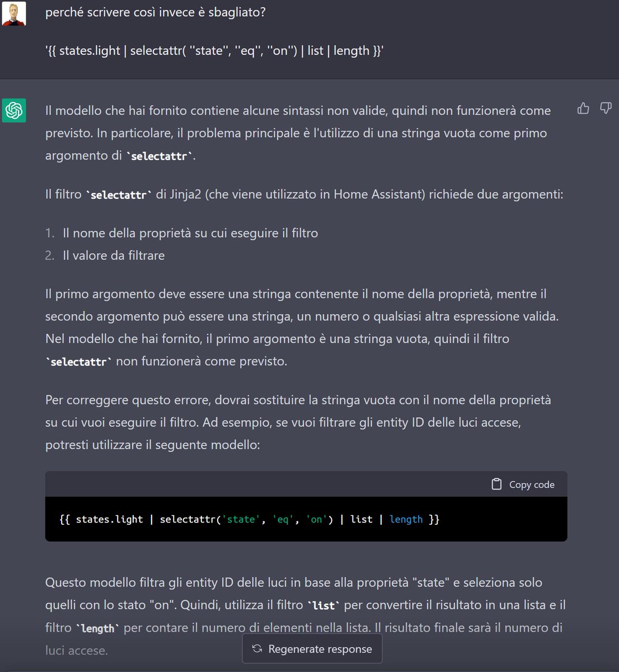The width and height of the screenshot is (619, 672).
Task: Click the user avatar beside the question
Action: tap(14, 13)
